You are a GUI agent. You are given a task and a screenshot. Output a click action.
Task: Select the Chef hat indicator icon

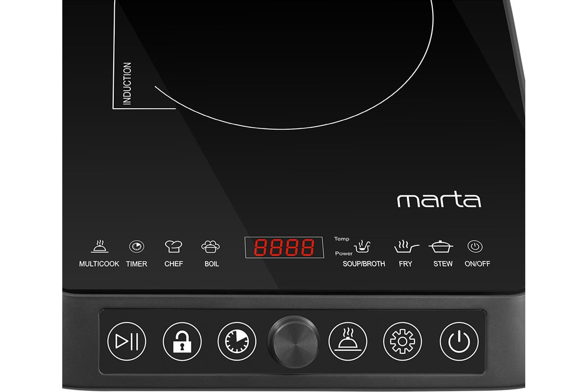(173, 246)
